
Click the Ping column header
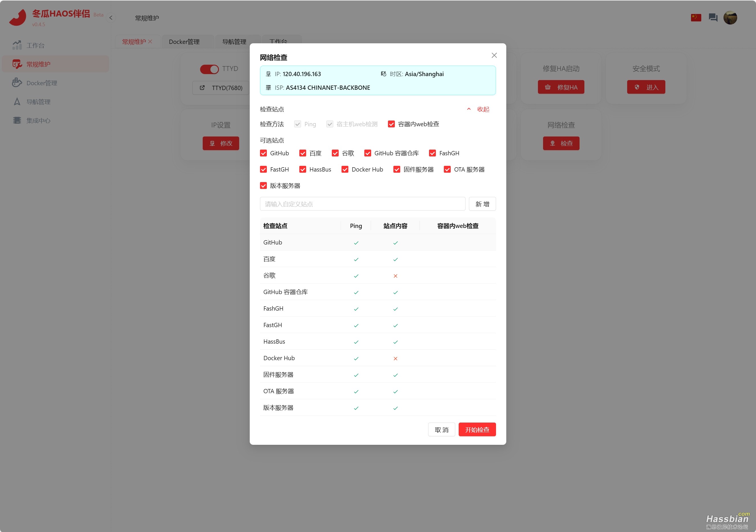click(x=356, y=226)
